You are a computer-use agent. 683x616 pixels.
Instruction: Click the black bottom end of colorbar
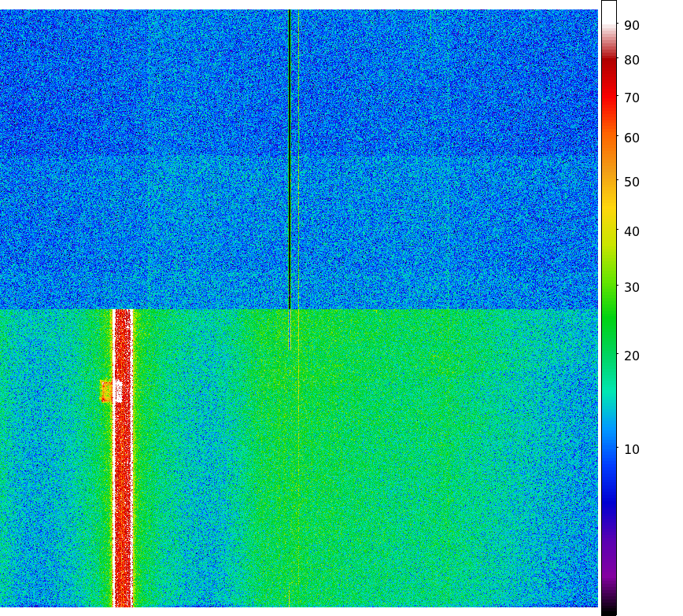[x=608, y=609]
